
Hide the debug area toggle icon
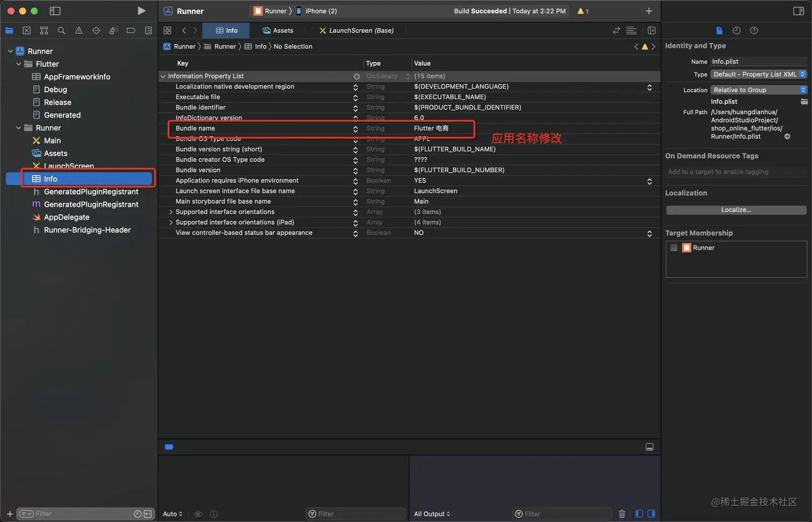point(649,447)
